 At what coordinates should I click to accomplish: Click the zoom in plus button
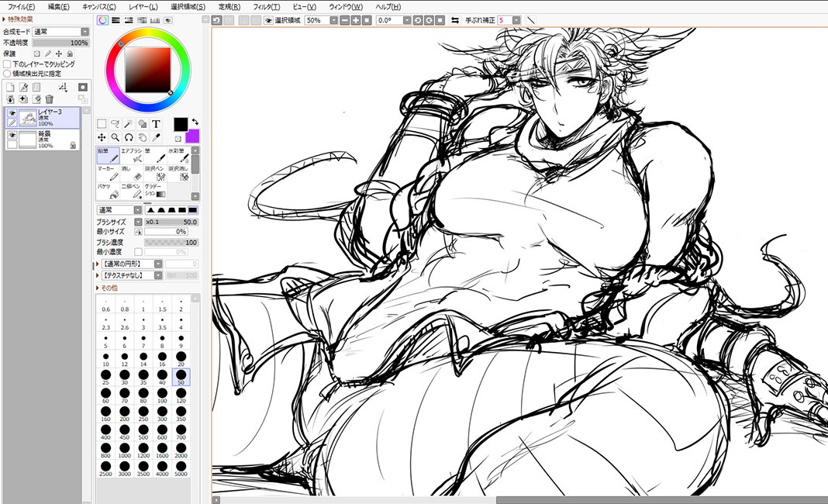tap(355, 20)
